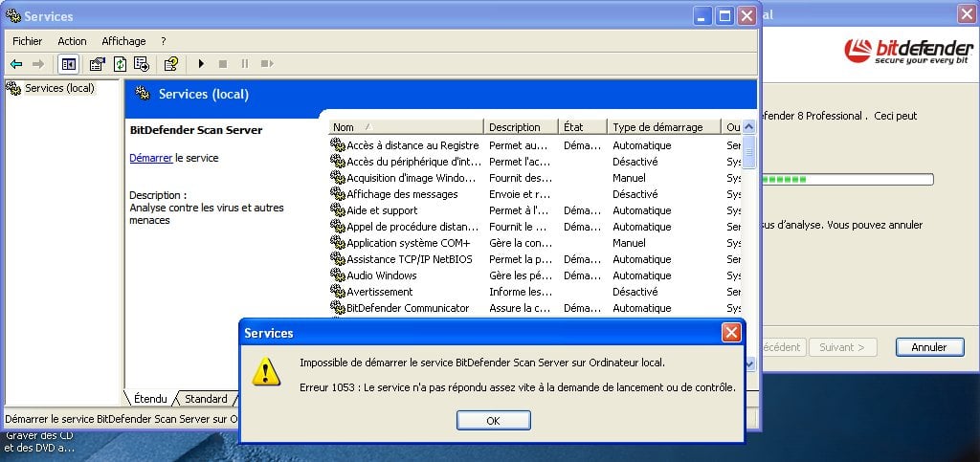Viewport: 980px width, 462px height.
Task: Click description 'Envoie et r...' of Affichage des messages
Action: (520, 193)
